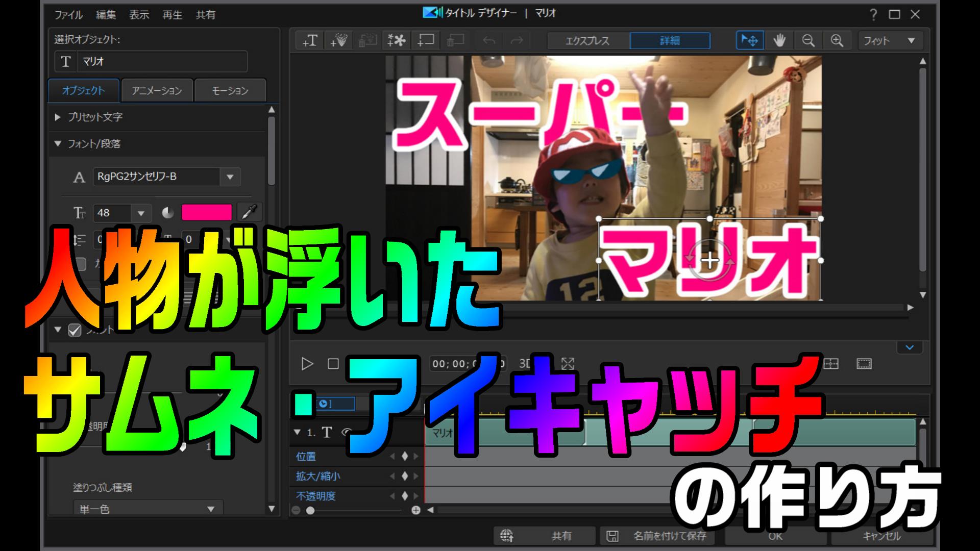980x551 pixels.
Task: Add keyframe diamond for 不透明度
Action: [x=405, y=496]
